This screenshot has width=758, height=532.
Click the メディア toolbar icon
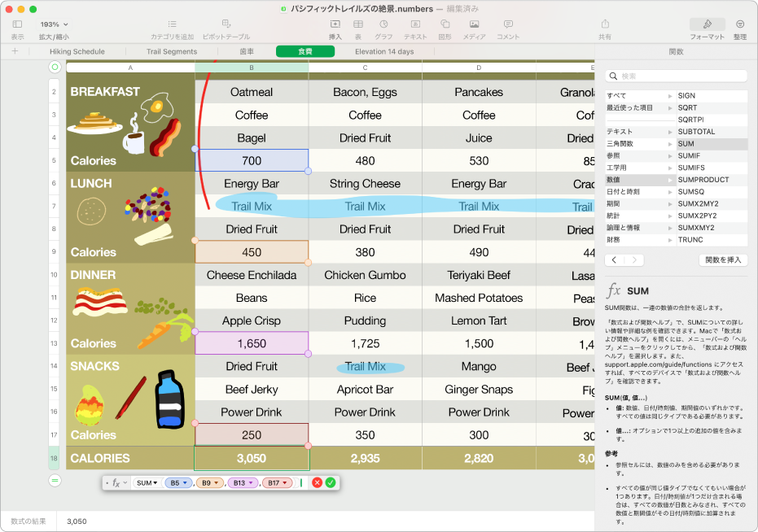click(474, 25)
